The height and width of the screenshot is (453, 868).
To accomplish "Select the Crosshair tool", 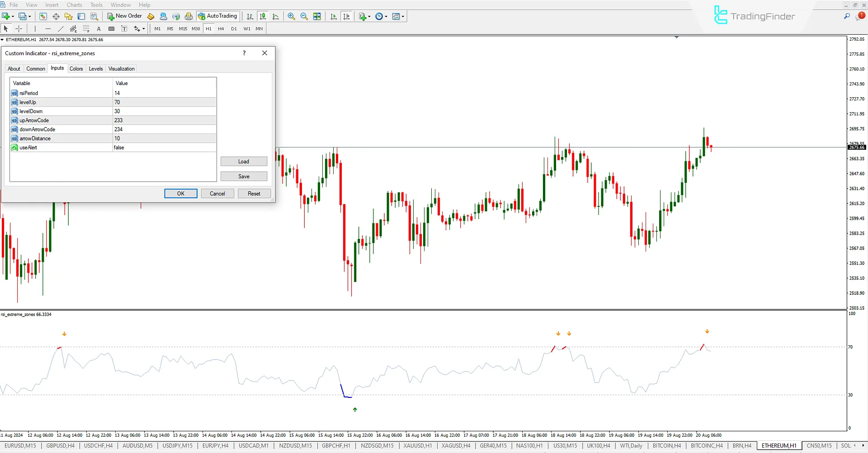I will [x=19, y=28].
